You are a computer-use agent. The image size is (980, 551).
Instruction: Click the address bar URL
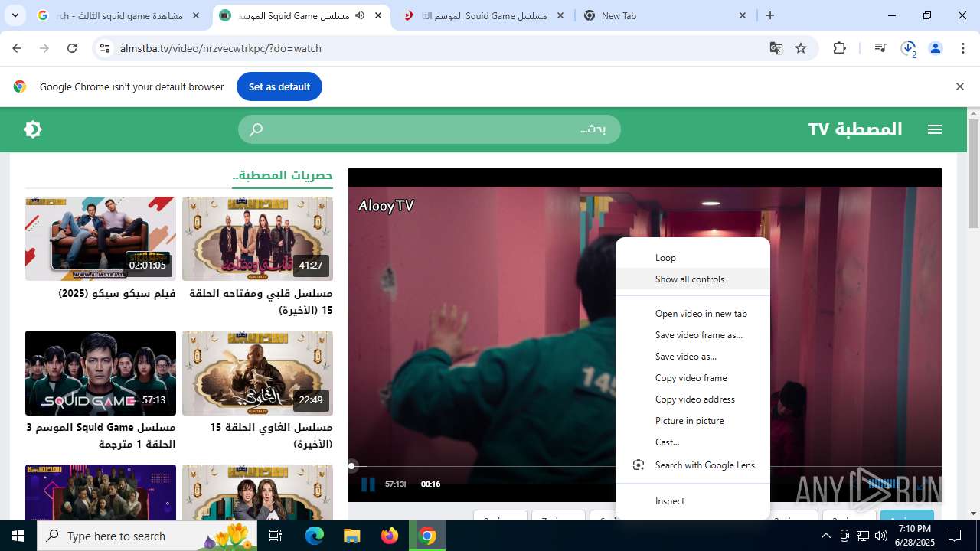pos(220,48)
